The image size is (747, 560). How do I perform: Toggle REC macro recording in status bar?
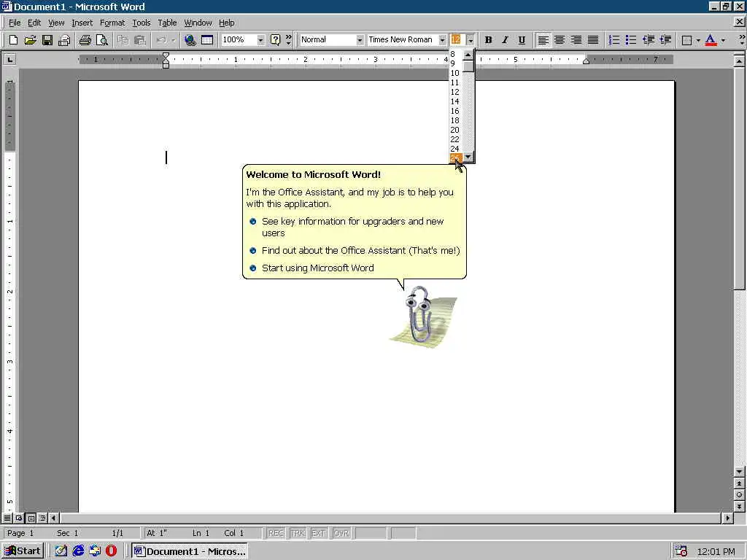(x=276, y=533)
